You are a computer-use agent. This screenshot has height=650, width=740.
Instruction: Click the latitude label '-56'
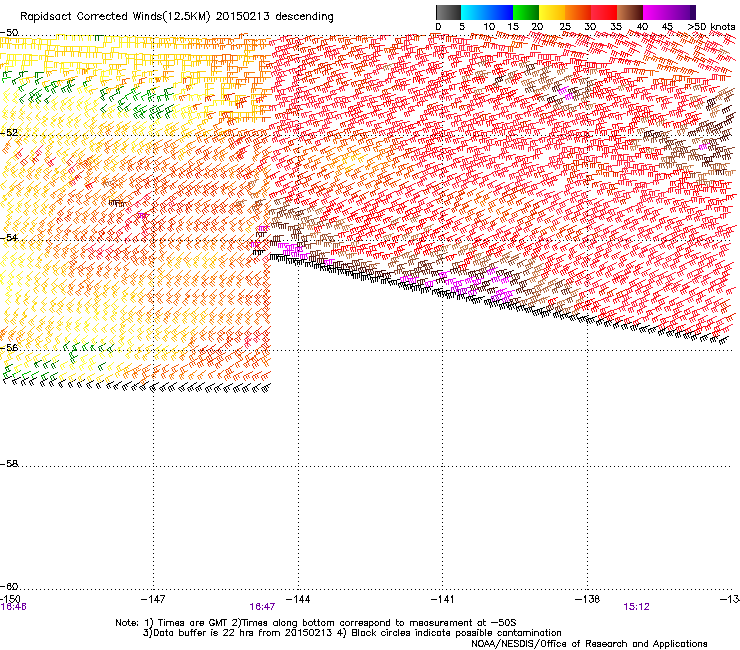(9, 347)
